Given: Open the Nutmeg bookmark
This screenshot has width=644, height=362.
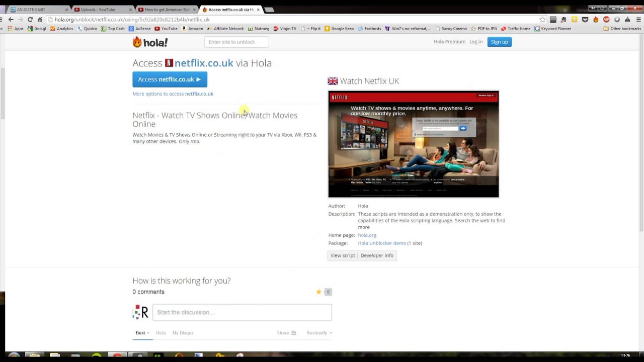Looking at the screenshot, I should point(259,29).
